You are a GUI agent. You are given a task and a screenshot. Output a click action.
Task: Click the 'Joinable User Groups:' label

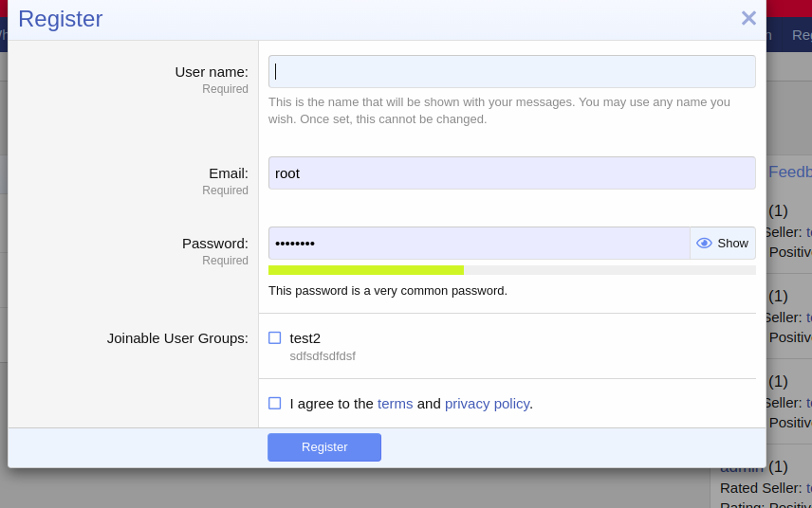click(x=177, y=337)
